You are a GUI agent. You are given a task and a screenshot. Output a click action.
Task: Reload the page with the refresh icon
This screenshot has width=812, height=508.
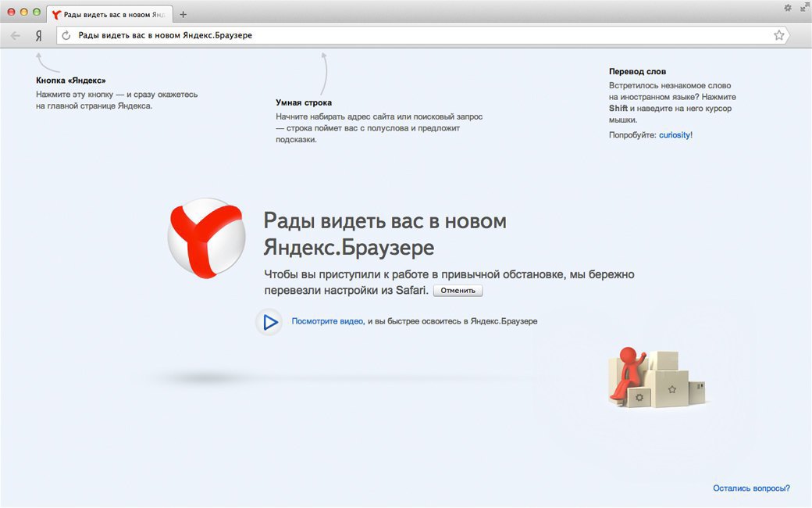tap(66, 35)
